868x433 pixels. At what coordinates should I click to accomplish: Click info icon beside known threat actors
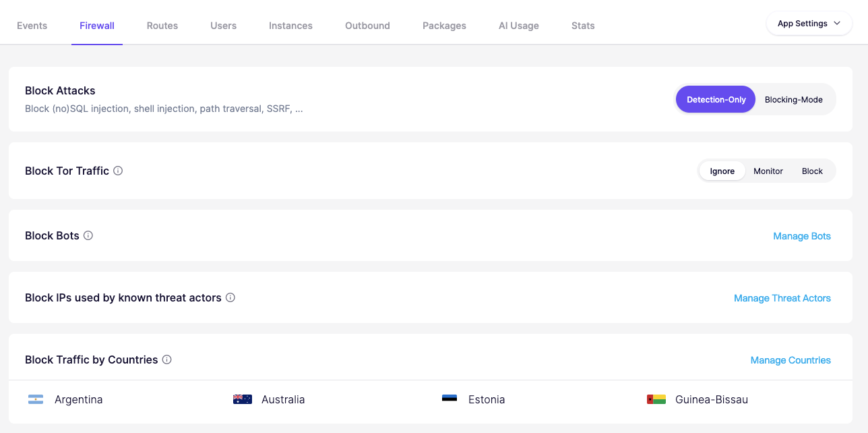[230, 297]
